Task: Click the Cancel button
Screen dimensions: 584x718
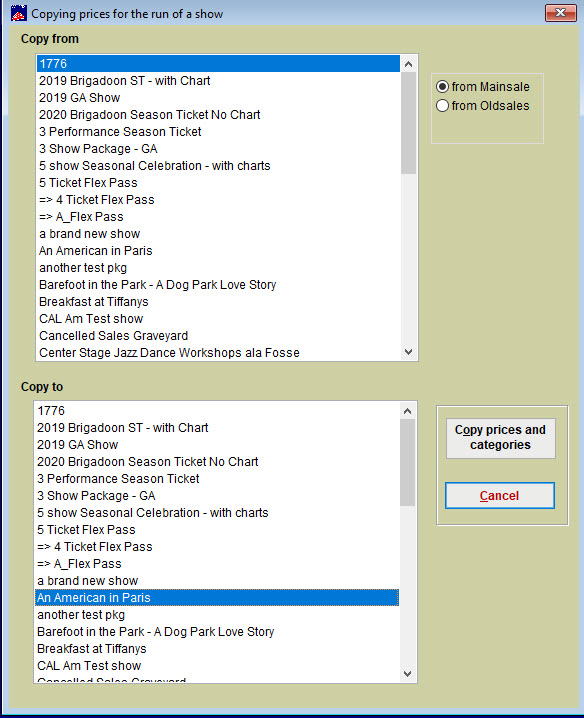Action: click(x=500, y=495)
